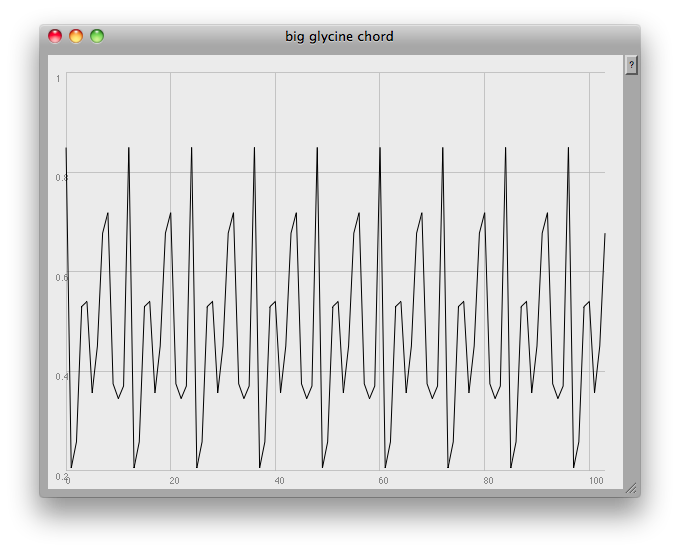The width and height of the screenshot is (680, 552).
Task: Click the window title 'big glycine chord'
Action: coord(339,37)
